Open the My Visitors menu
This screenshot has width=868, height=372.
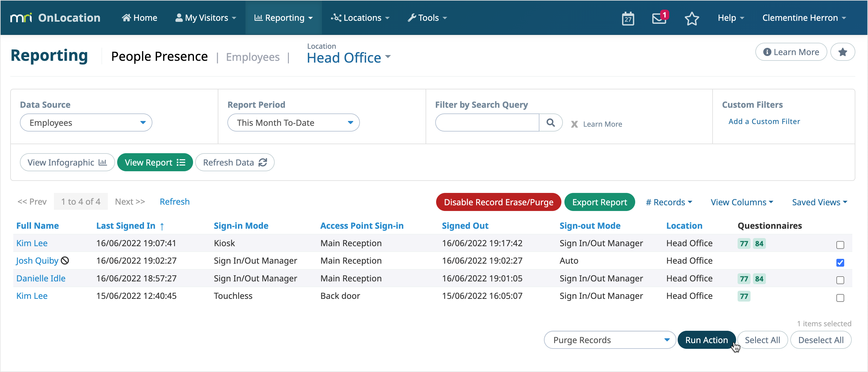tap(205, 17)
